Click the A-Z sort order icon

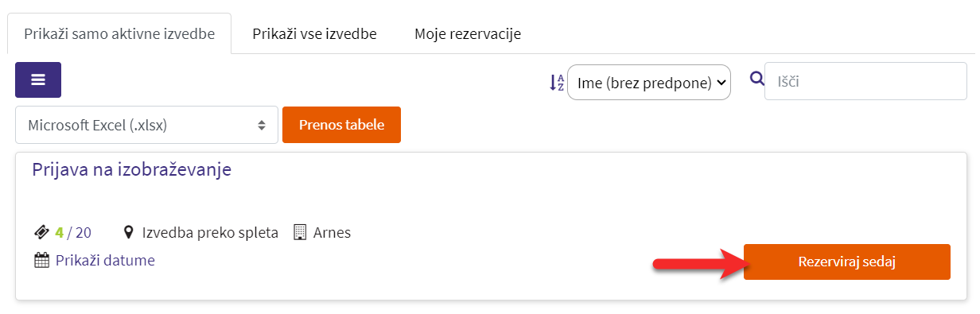tap(557, 83)
